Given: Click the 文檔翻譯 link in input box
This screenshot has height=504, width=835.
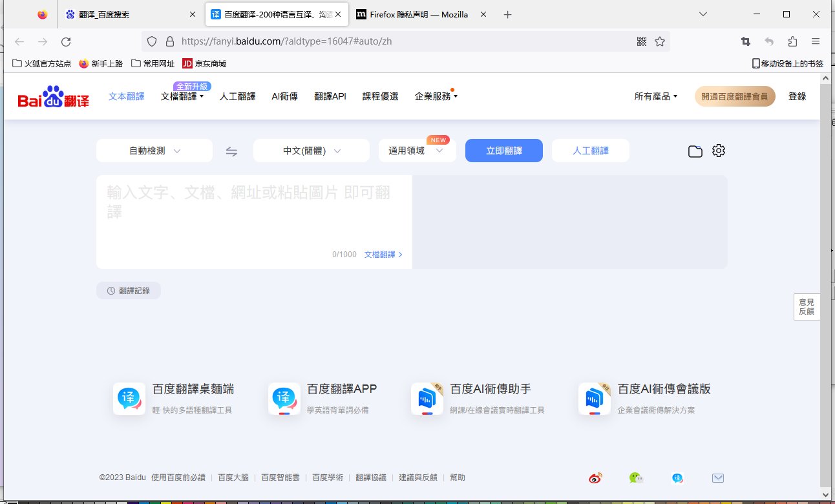Looking at the screenshot, I should click(x=383, y=255).
